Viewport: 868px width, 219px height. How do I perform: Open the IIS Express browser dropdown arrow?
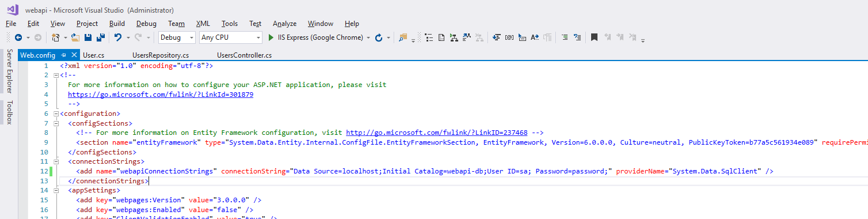(368, 37)
